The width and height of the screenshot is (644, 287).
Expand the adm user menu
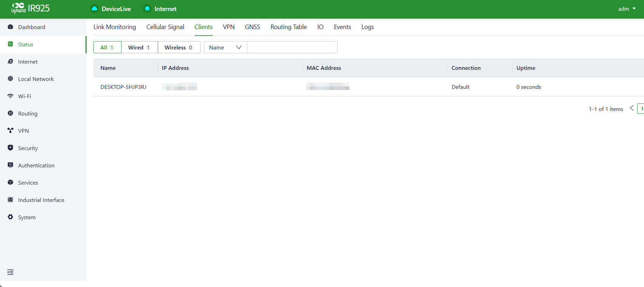point(627,9)
